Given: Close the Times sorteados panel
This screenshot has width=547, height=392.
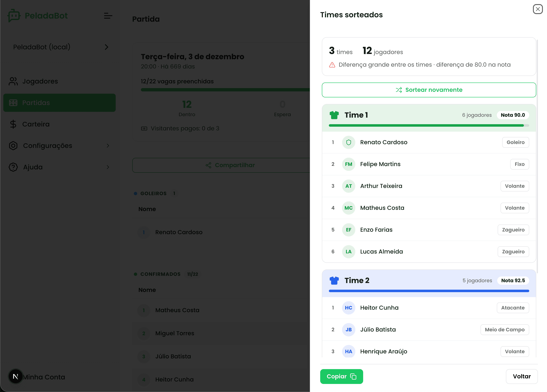Looking at the screenshot, I should [x=537, y=9].
